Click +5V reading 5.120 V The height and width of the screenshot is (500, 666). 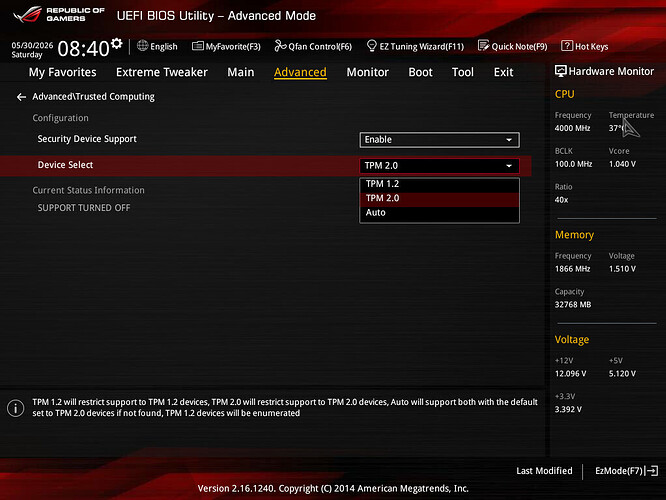click(x=622, y=374)
